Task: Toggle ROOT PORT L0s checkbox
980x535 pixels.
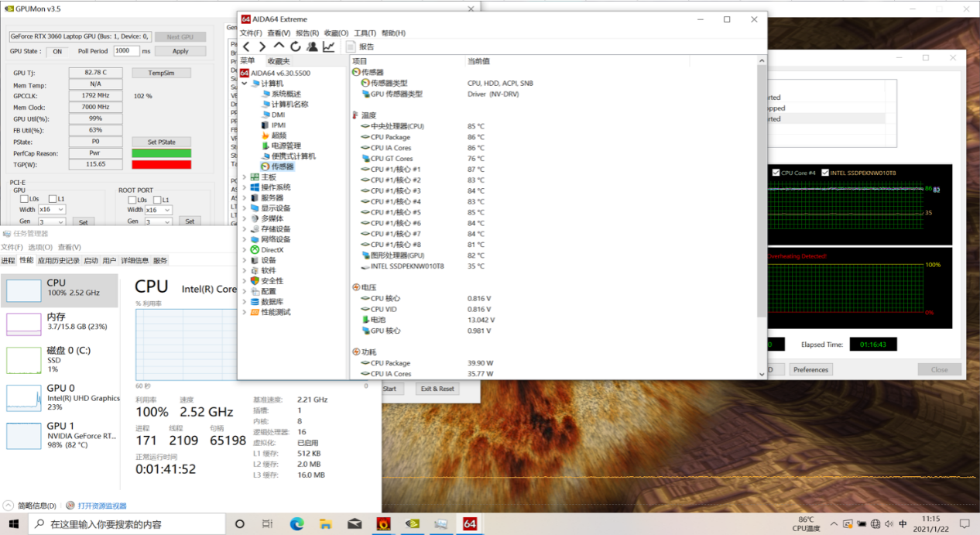Action: click(x=132, y=200)
